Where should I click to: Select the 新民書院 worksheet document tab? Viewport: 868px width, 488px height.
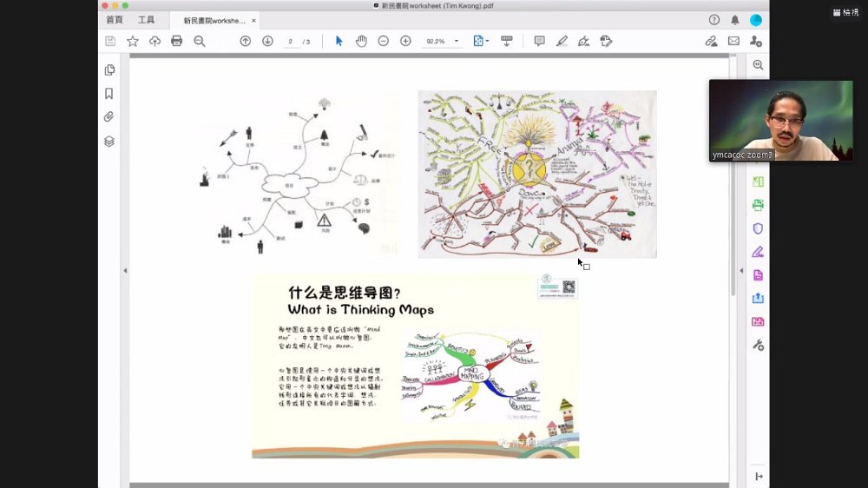coord(214,21)
